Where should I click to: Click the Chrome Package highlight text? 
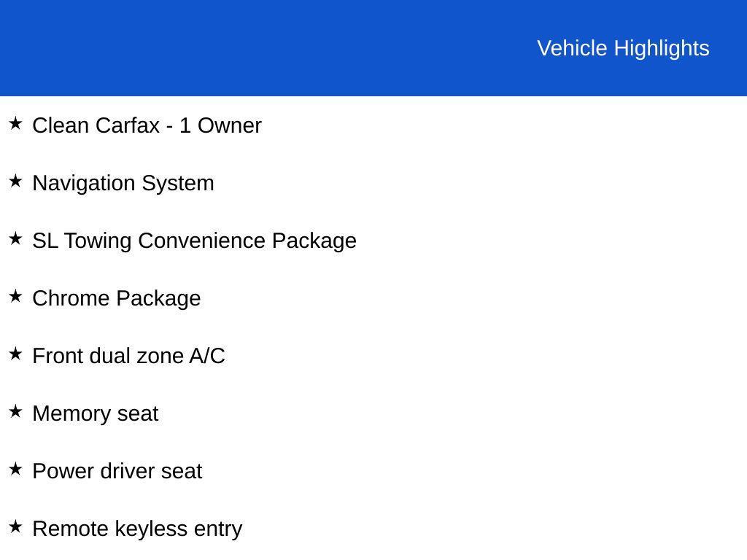coord(117,298)
